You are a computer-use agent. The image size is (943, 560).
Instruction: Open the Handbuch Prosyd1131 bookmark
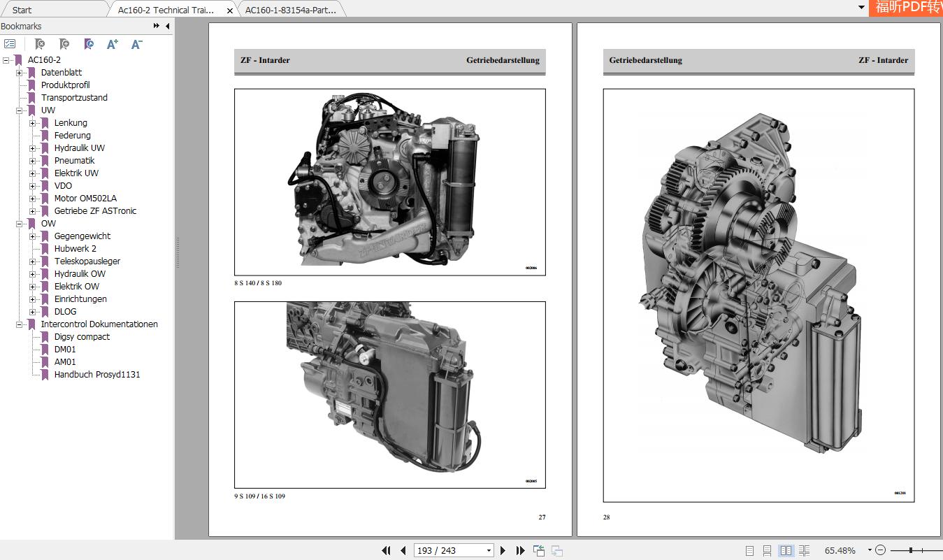(96, 375)
